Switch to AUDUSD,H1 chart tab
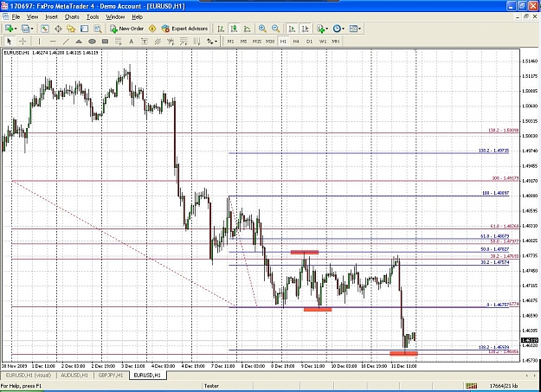Viewport: 541px width, 392px height. coord(74,375)
